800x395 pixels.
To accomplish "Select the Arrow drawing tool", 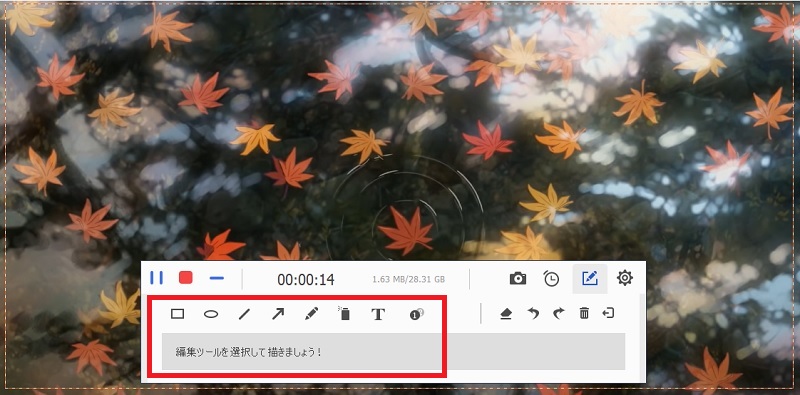I will point(278,314).
